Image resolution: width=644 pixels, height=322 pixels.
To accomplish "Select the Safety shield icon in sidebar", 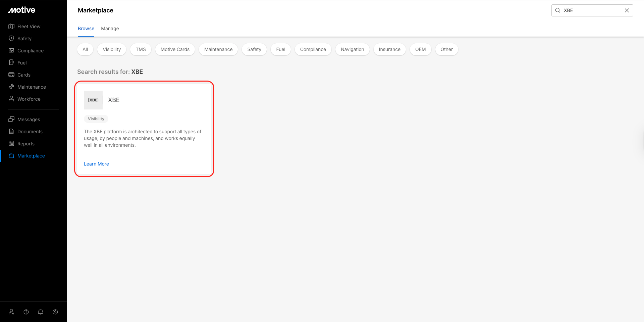I will pos(11,38).
